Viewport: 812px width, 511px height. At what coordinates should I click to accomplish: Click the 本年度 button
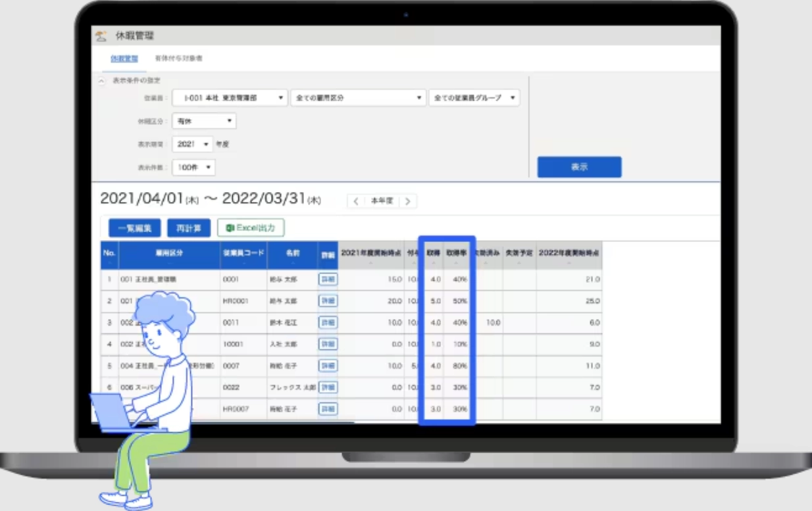(x=382, y=201)
